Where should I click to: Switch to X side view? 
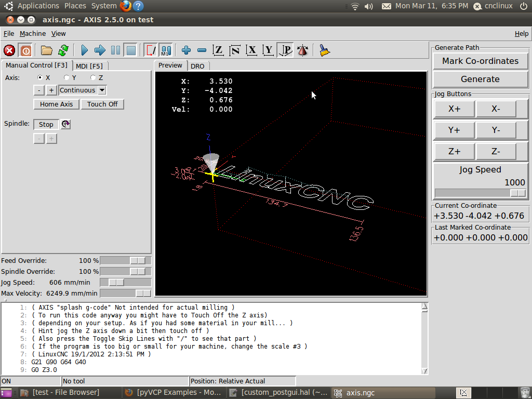[x=251, y=50]
